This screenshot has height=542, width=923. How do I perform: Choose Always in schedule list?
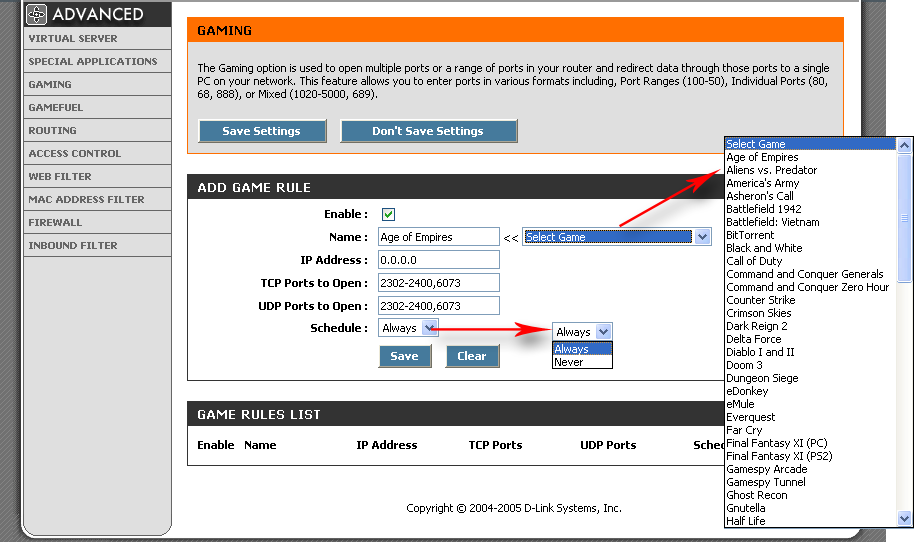(x=582, y=349)
